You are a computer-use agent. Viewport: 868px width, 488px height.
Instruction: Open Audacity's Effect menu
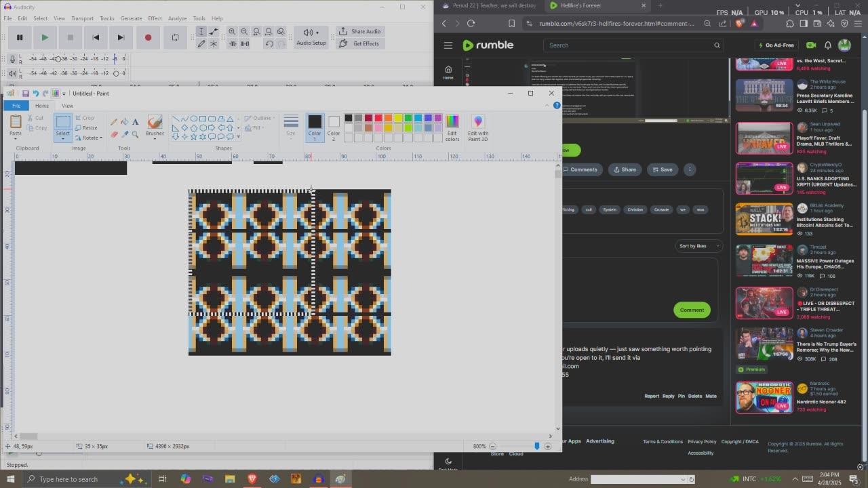[x=155, y=18]
